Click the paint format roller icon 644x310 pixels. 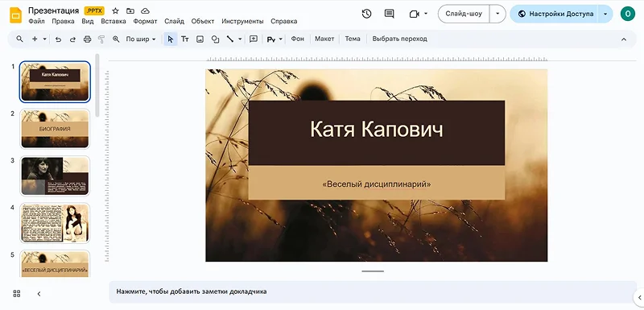point(101,39)
